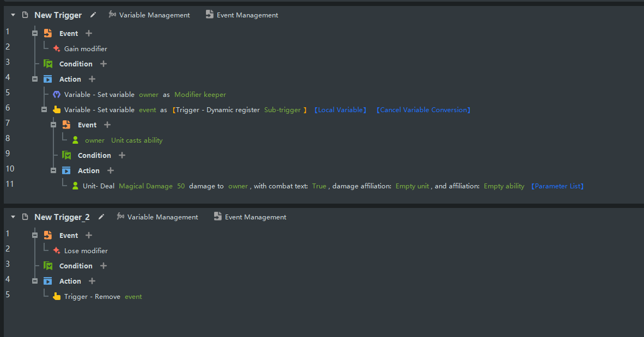Screen dimensions: 644x337
Task: Collapse the Action section of New Trigger
Action: 35,79
